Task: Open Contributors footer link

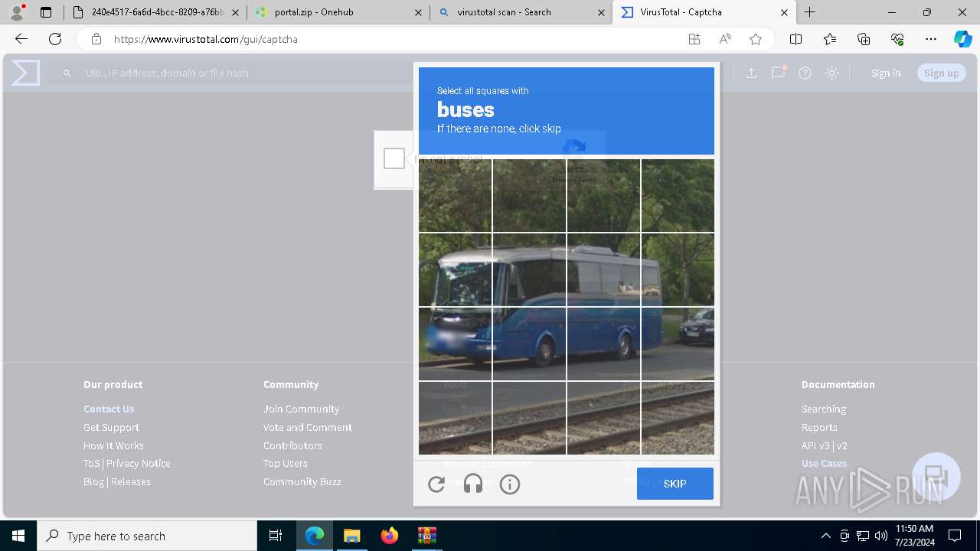Action: tap(292, 445)
